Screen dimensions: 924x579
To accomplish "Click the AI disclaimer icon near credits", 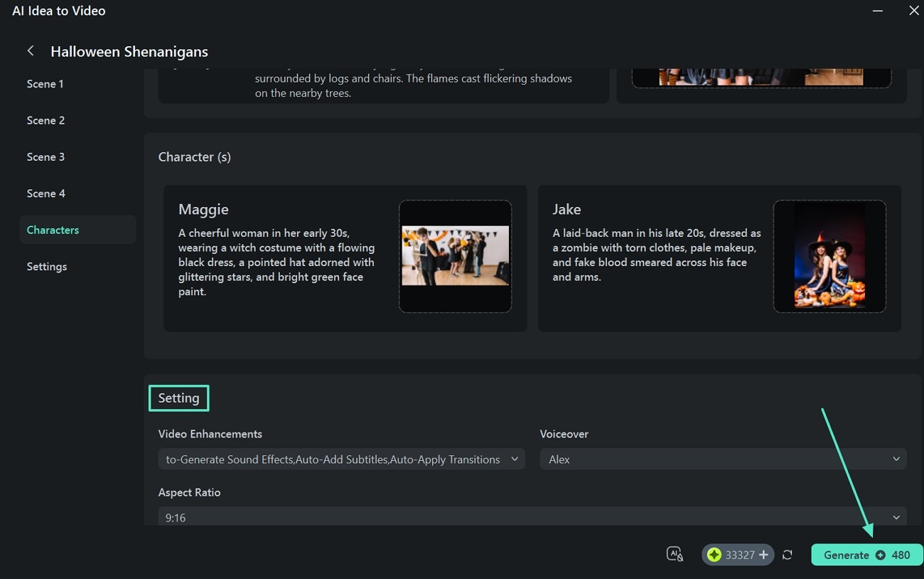I will 675,555.
